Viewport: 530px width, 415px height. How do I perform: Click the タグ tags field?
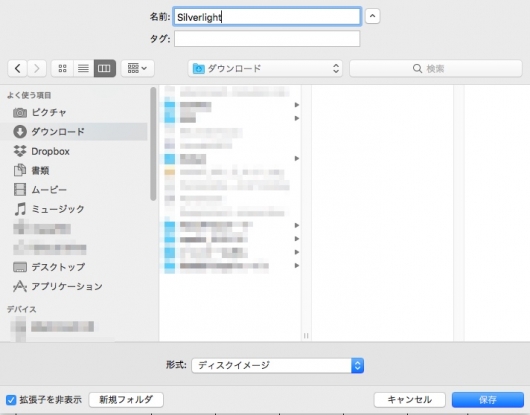pyautogui.click(x=267, y=39)
